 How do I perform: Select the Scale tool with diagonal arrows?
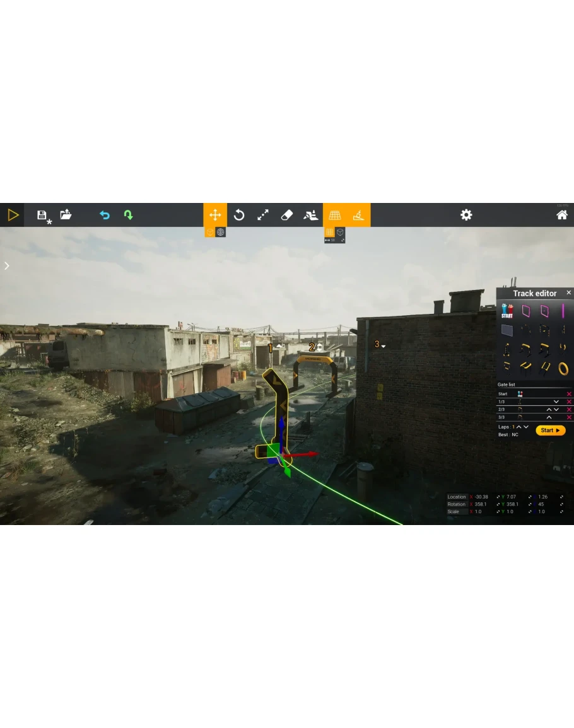pos(263,215)
